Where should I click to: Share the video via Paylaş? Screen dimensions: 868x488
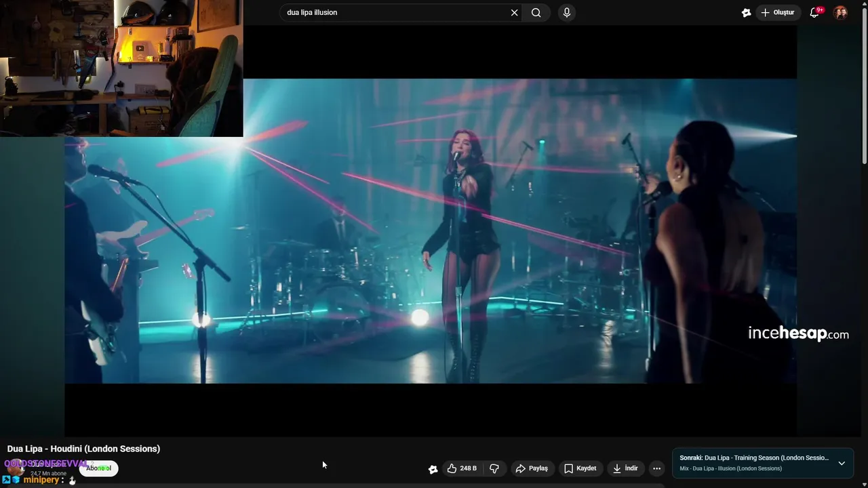(532, 468)
